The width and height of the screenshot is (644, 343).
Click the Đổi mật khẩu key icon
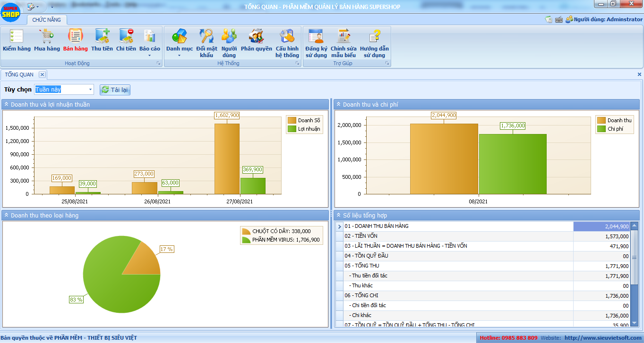click(206, 36)
